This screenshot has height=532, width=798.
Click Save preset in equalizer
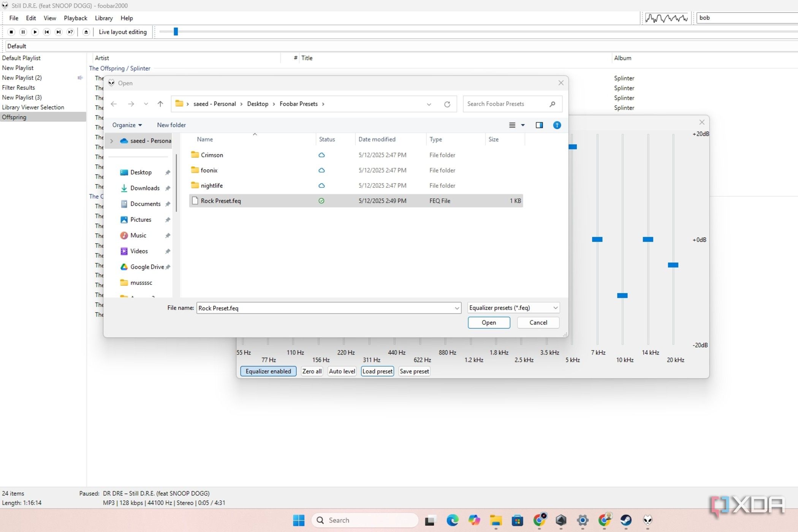(x=414, y=371)
